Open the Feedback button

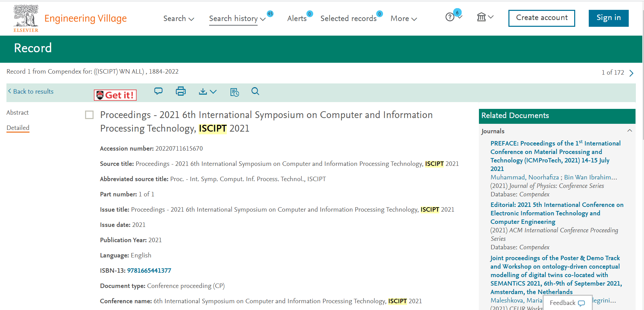click(x=568, y=303)
